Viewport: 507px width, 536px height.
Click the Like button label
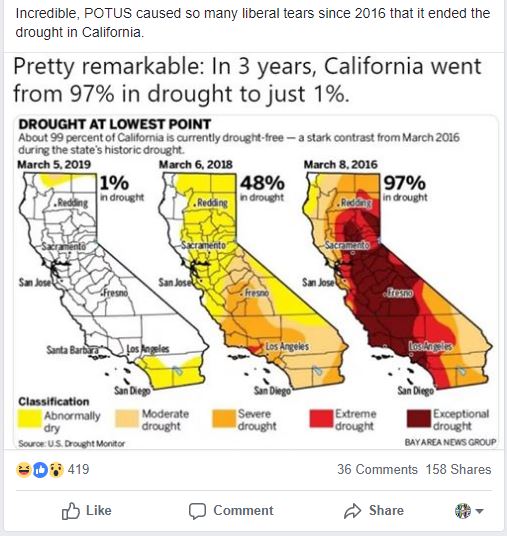point(99,510)
